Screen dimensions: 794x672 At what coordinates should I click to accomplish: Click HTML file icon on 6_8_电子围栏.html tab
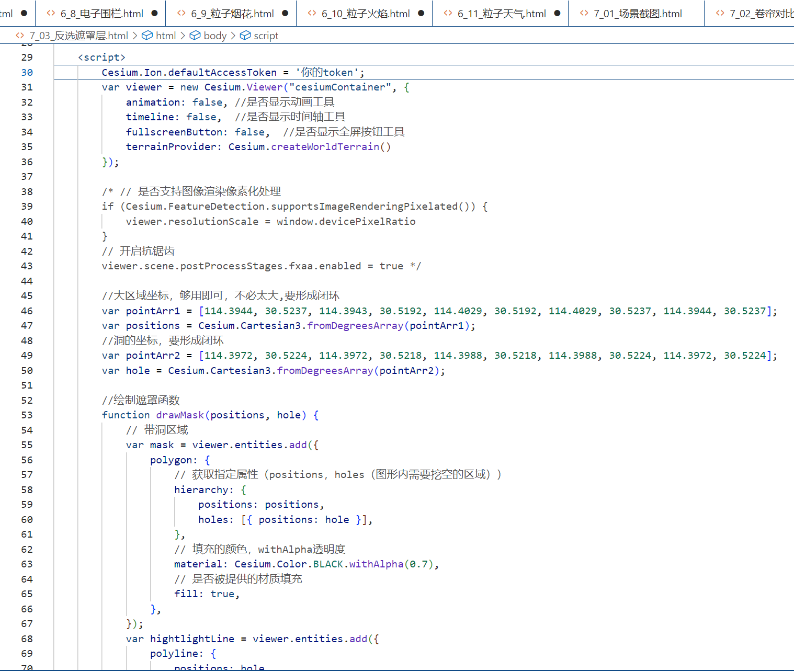(x=51, y=13)
